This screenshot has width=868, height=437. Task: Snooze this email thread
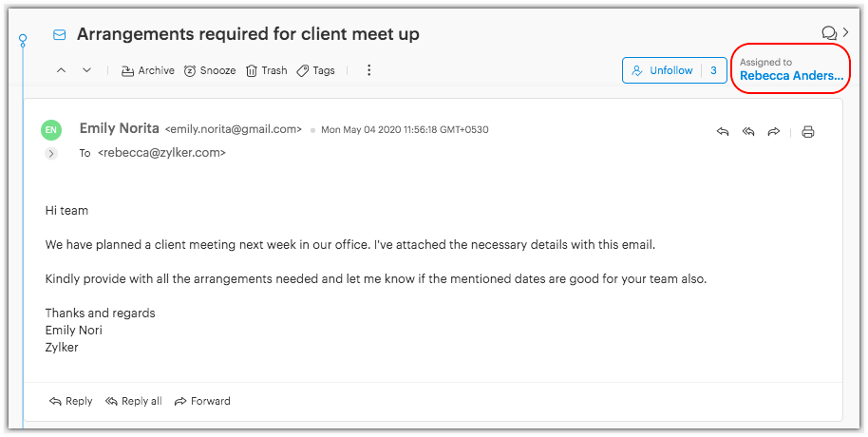tap(209, 70)
